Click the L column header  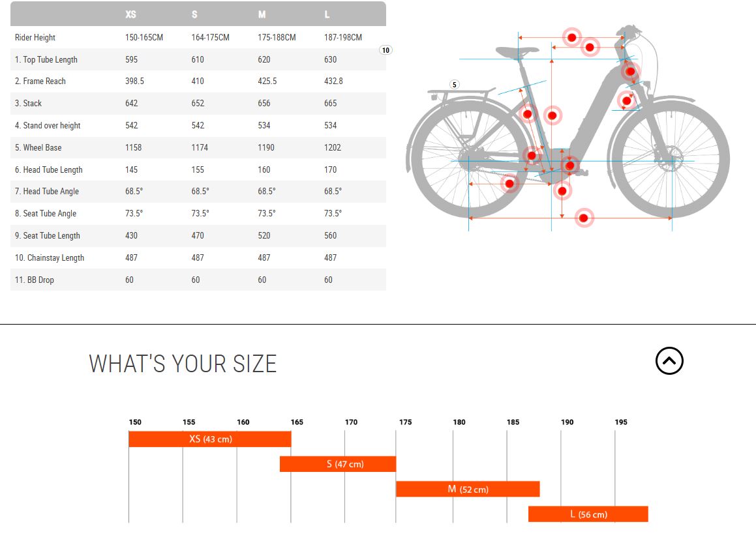(x=327, y=14)
